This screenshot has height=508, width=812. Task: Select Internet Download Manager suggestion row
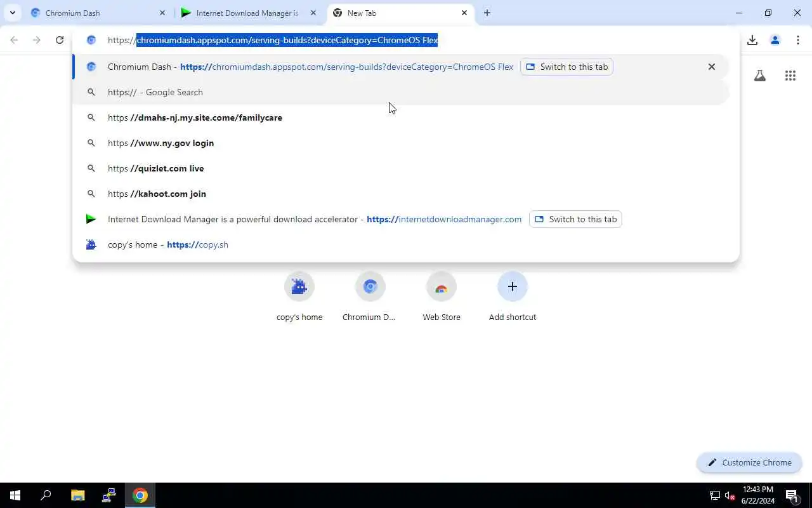(x=401, y=219)
